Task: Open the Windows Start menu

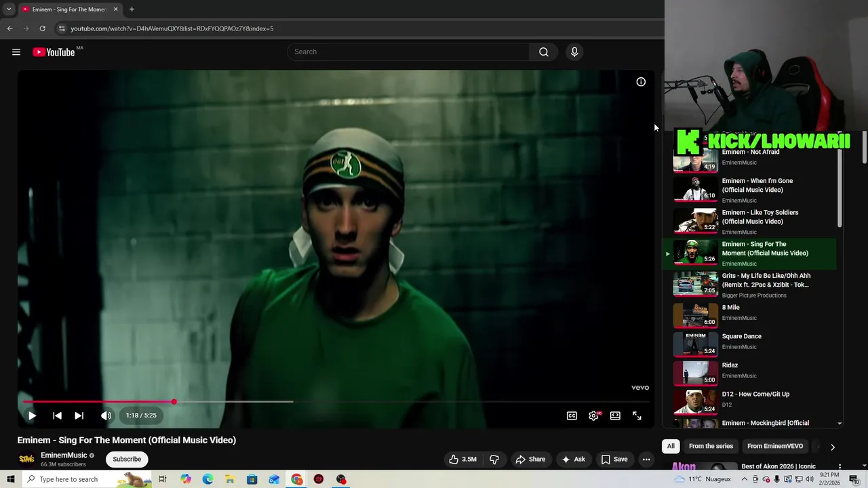Action: tap(11, 479)
